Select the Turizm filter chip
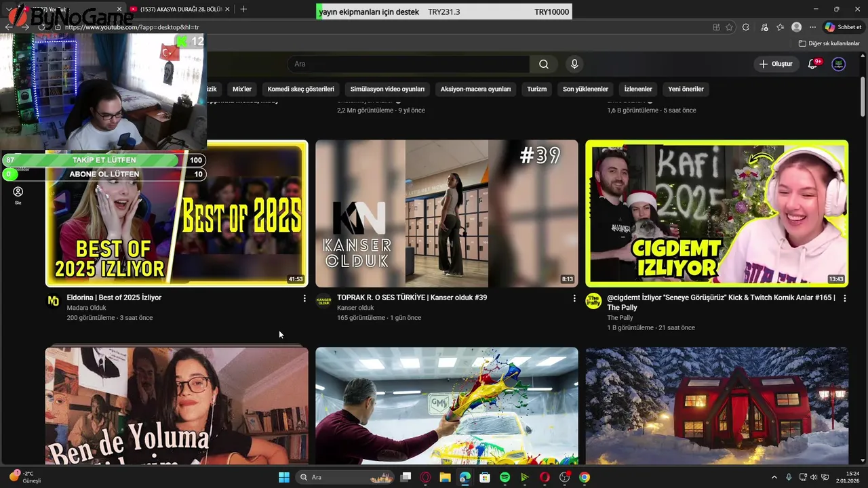This screenshot has height=488, width=868. point(536,89)
